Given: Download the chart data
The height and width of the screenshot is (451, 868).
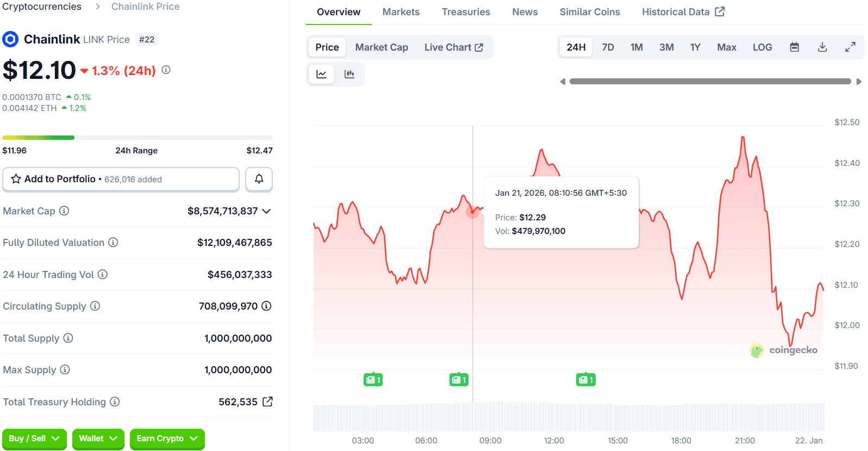Looking at the screenshot, I should click(822, 47).
